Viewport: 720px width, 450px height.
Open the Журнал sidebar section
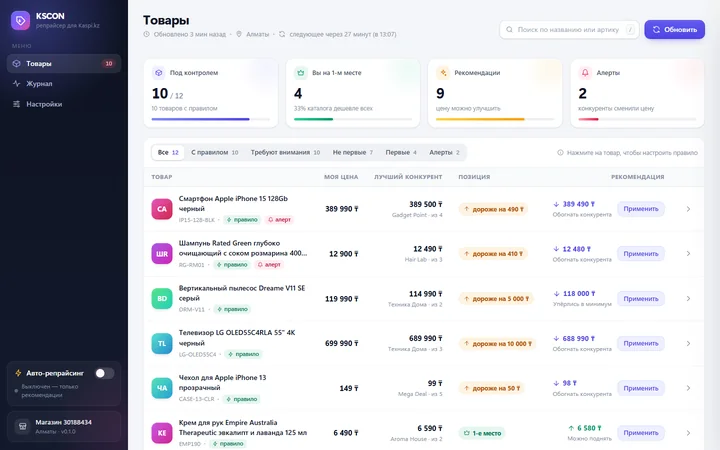pos(64,84)
